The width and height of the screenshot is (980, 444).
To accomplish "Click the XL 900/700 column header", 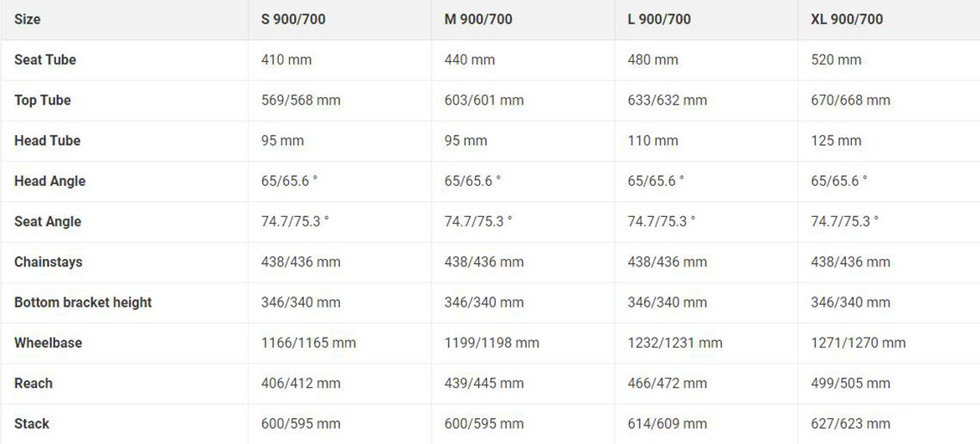I will coord(847,19).
